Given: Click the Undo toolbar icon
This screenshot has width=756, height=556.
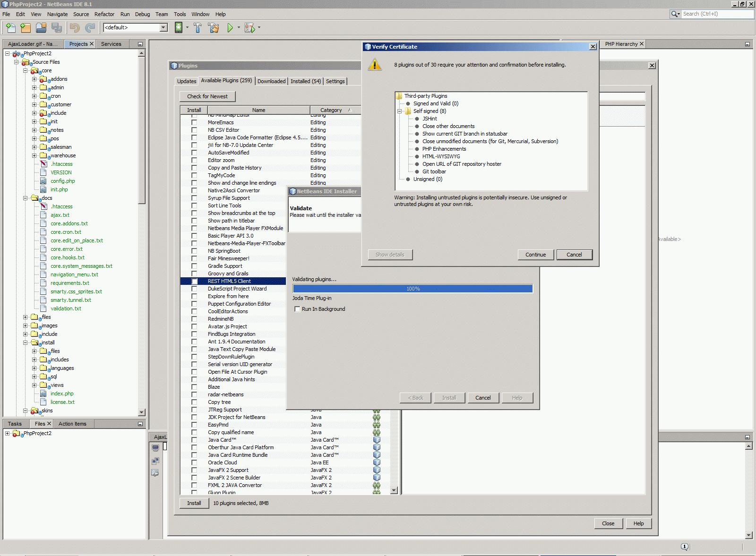Looking at the screenshot, I should click(75, 28).
